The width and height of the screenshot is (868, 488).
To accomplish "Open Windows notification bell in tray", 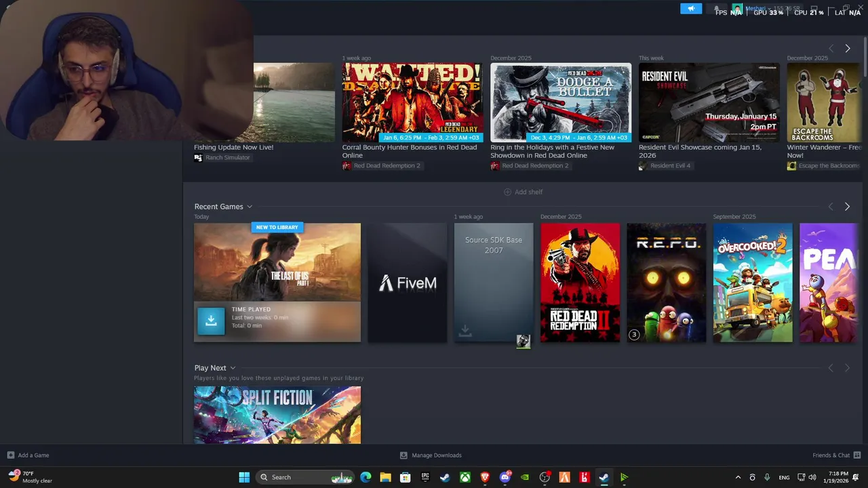I will 856,477.
